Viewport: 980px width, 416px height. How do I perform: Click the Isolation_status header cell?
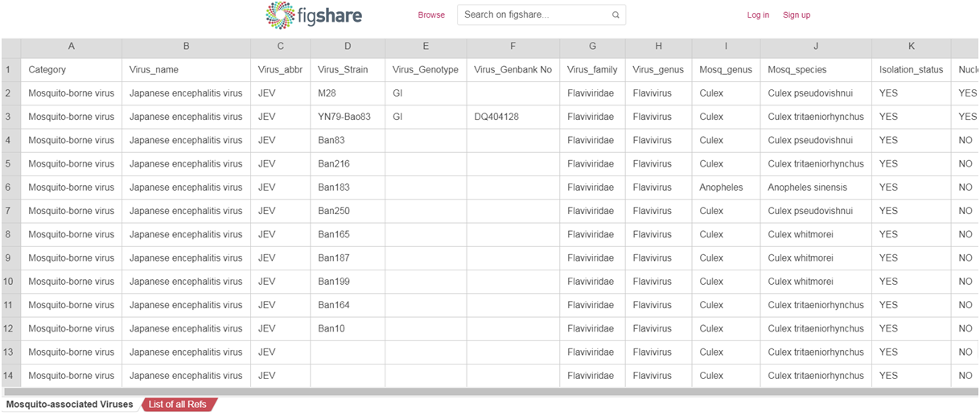[x=911, y=70]
